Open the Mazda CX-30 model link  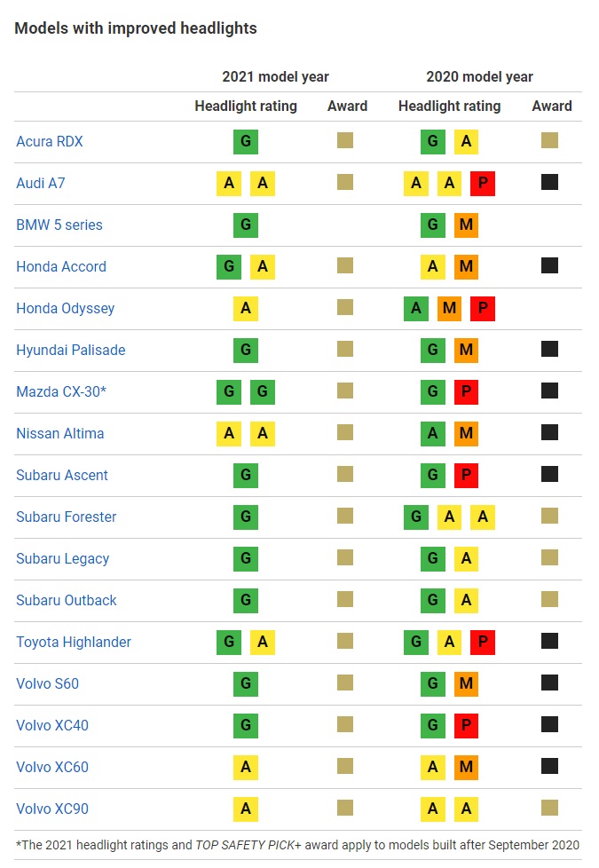click(61, 392)
